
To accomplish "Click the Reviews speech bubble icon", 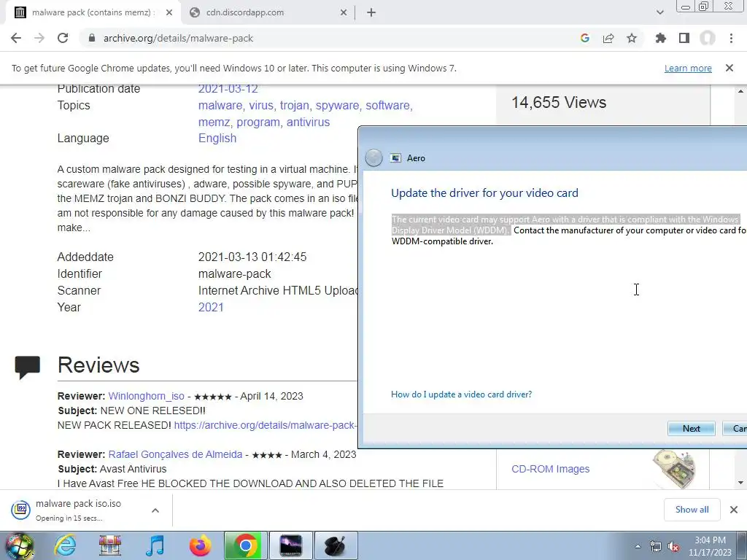I will click(x=28, y=367).
